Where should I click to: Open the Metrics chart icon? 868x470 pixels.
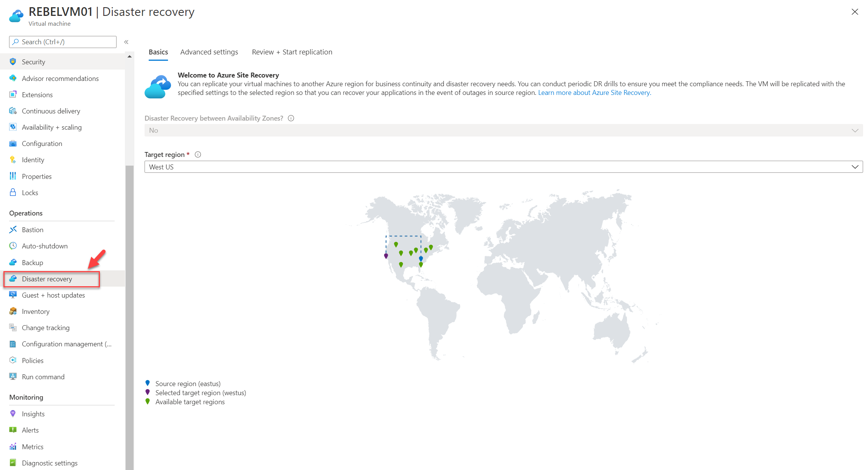point(13,447)
